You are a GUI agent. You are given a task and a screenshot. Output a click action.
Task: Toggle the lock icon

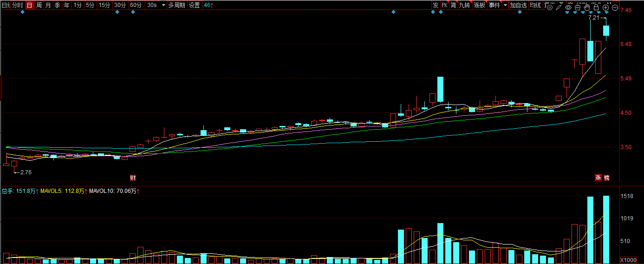pos(596,7)
